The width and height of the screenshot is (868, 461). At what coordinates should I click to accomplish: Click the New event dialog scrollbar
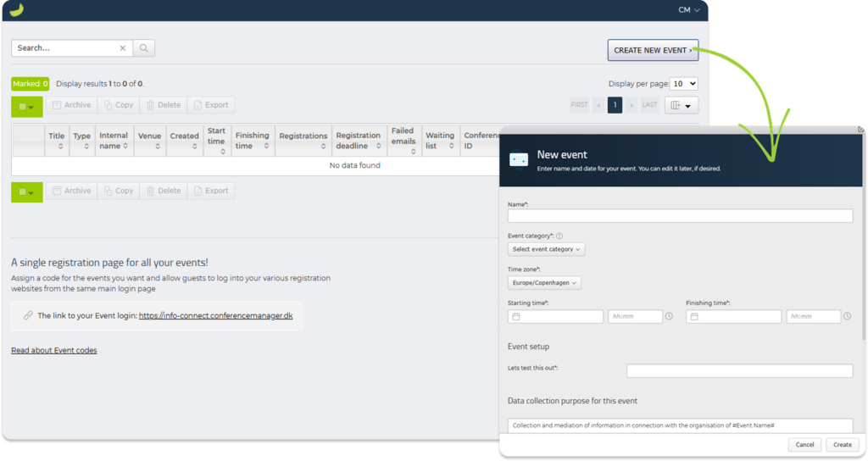pyautogui.click(x=864, y=254)
